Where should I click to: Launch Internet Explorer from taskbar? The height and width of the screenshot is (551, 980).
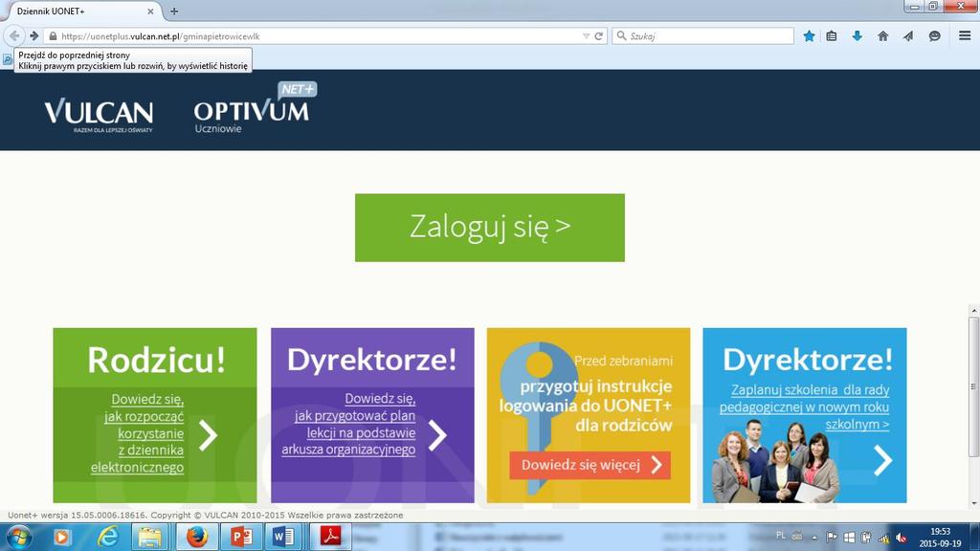(107, 538)
